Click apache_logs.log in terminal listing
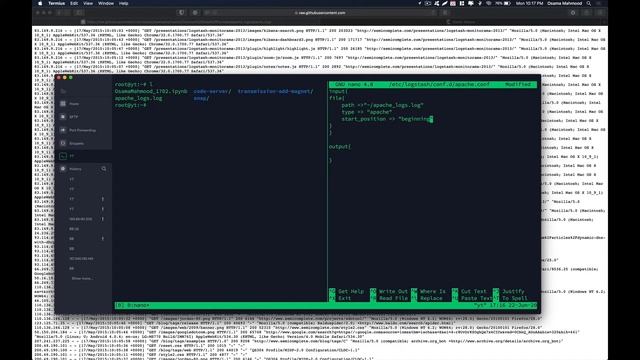Screen dimensions: 640x360 click(138, 98)
